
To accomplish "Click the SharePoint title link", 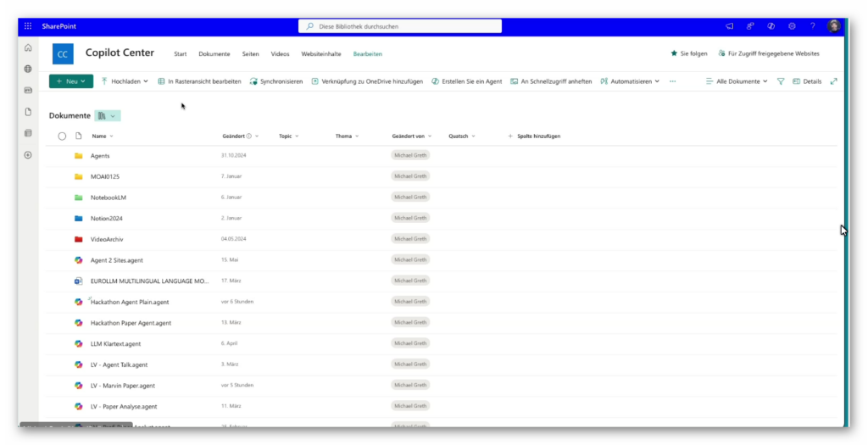I will pos(59,26).
